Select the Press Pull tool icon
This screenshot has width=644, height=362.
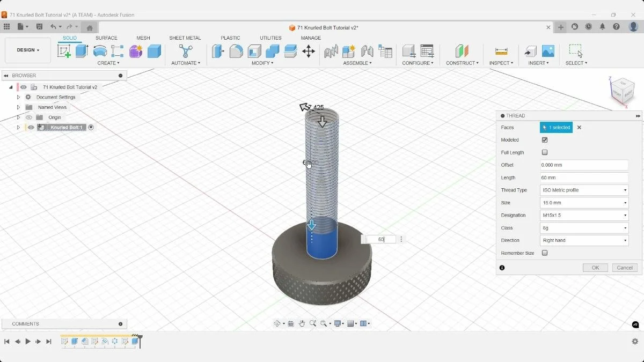(218, 51)
